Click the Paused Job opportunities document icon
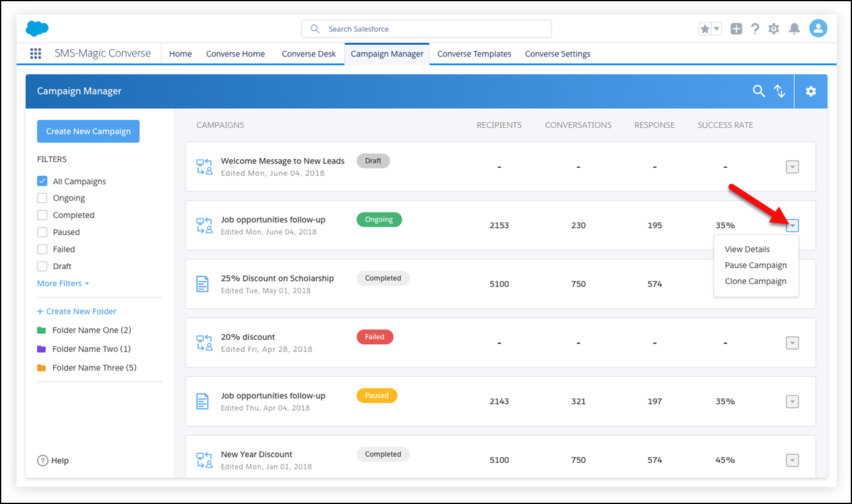Screen dimensions: 852x504 202,401
